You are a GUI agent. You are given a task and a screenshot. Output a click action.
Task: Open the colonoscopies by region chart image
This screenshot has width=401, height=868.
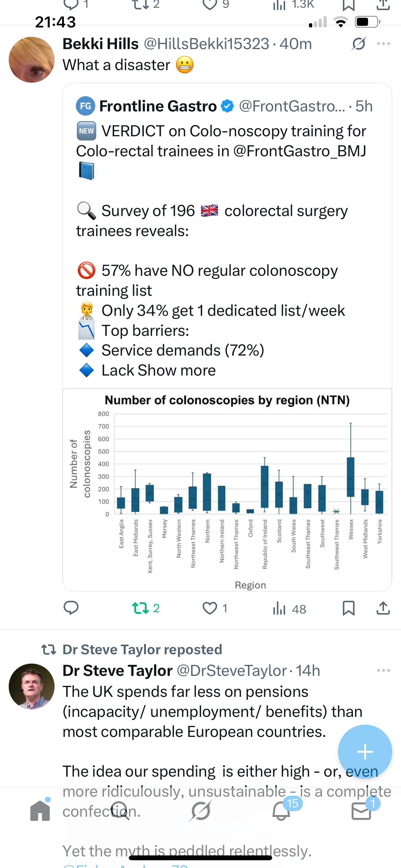click(x=227, y=489)
